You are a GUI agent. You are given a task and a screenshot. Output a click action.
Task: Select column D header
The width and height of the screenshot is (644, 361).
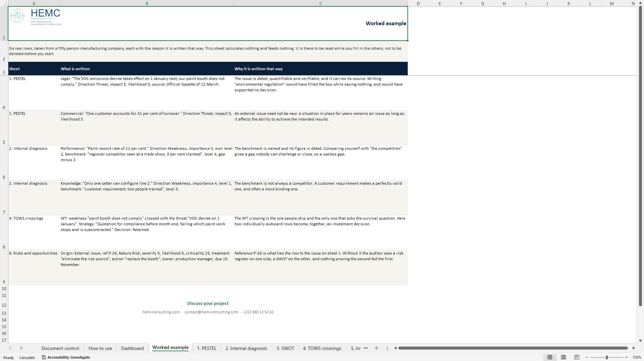(418, 3)
